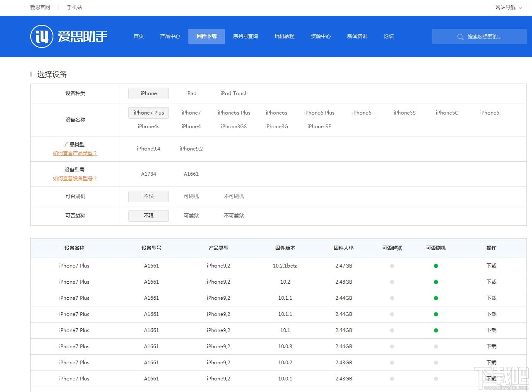This screenshot has height=392, width=532.
Task: Filter firmware by 不可刷机
Action: coord(234,196)
